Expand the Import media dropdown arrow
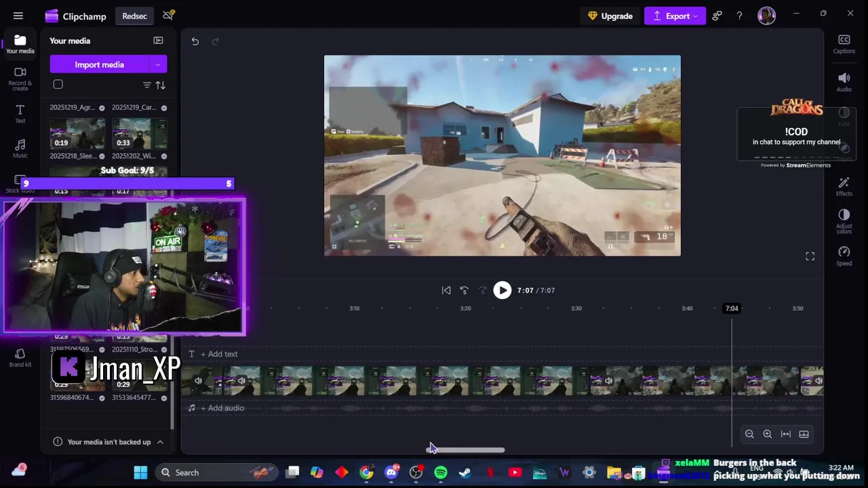 pos(158,64)
